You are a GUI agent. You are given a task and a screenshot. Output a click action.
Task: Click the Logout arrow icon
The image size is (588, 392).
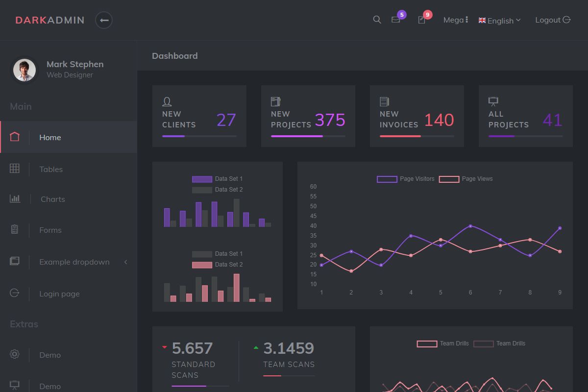567,20
